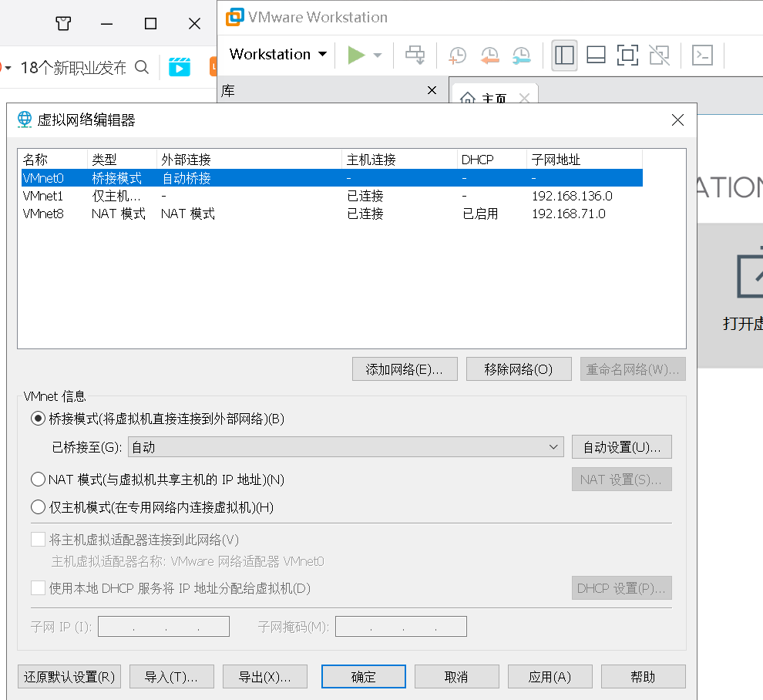Click 还原默认设置(R) button
The image size is (763, 700).
pyautogui.click(x=69, y=677)
